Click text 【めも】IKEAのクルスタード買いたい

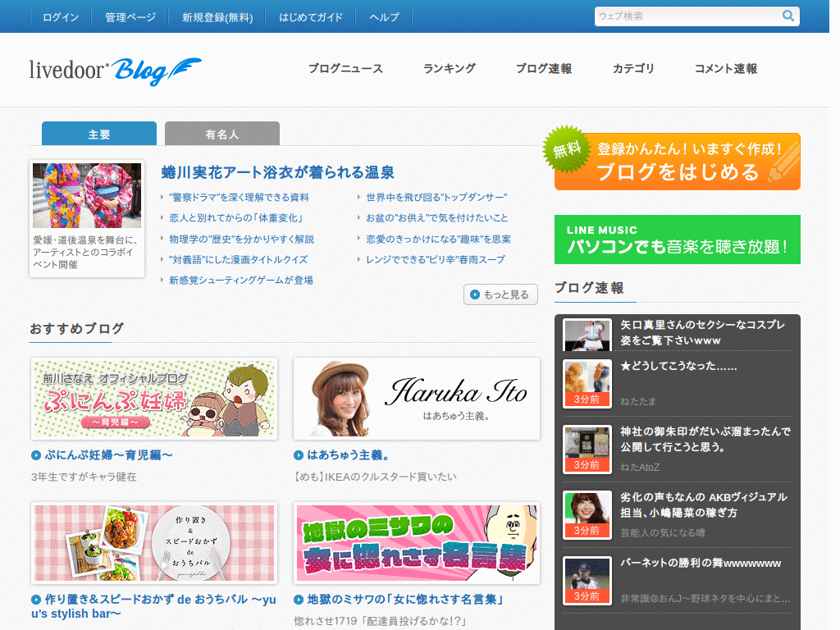[x=375, y=477]
